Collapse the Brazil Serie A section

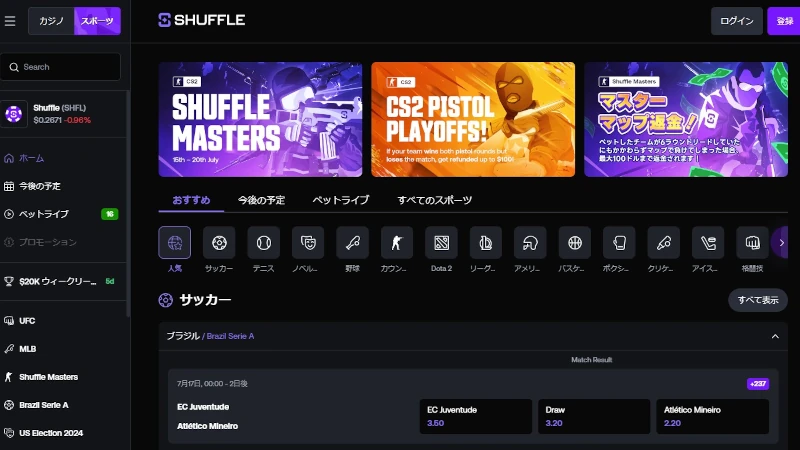(x=774, y=337)
